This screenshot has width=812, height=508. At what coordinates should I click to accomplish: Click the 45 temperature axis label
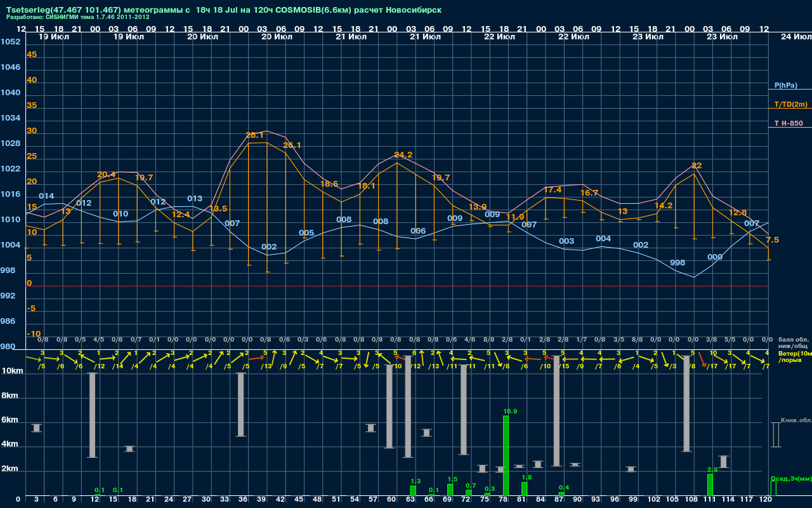coord(32,55)
